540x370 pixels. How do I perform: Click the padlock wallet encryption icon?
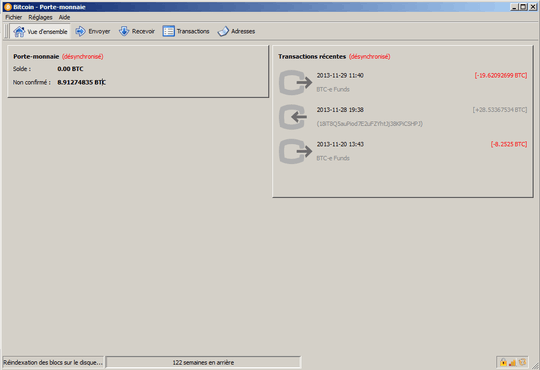click(x=503, y=362)
